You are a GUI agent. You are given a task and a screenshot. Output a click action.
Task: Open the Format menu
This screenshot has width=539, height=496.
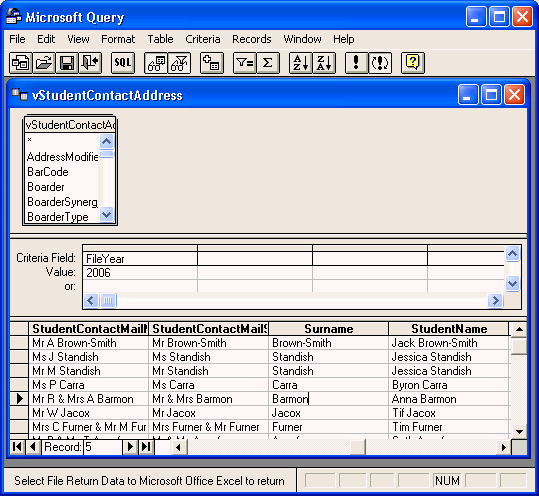(x=118, y=39)
